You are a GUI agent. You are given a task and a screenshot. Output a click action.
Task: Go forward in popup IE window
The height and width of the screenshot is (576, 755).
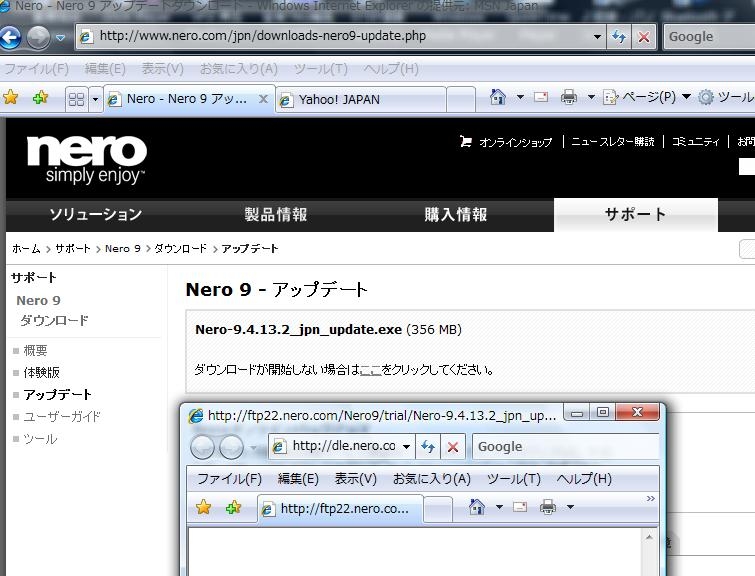click(x=231, y=447)
